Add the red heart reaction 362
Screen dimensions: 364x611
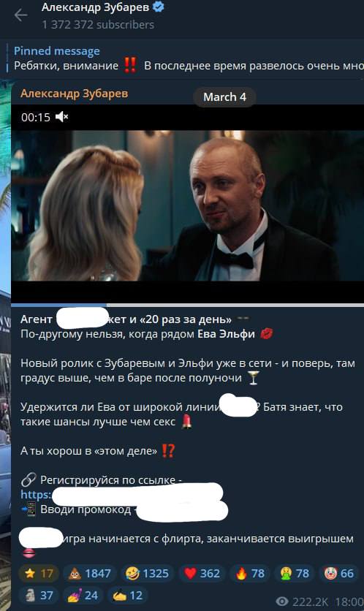[x=202, y=573]
